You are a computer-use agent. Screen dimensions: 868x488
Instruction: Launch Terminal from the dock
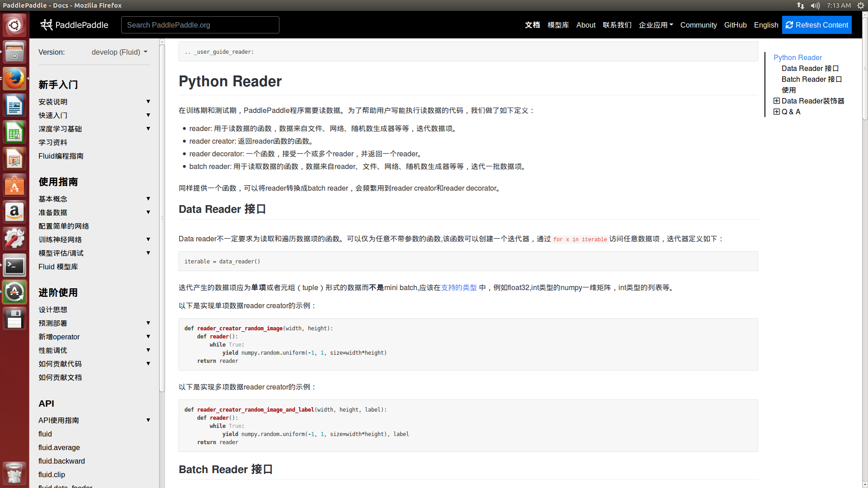(x=14, y=266)
